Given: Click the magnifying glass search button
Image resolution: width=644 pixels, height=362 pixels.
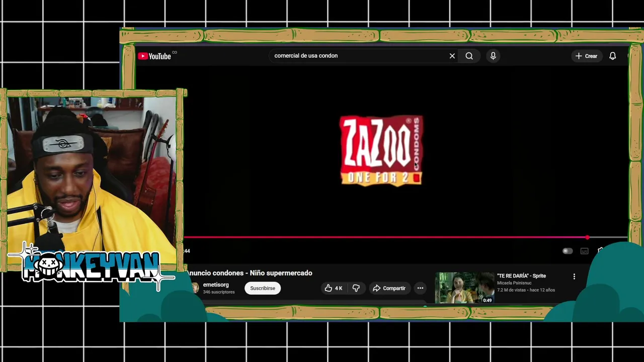Looking at the screenshot, I should tap(469, 56).
